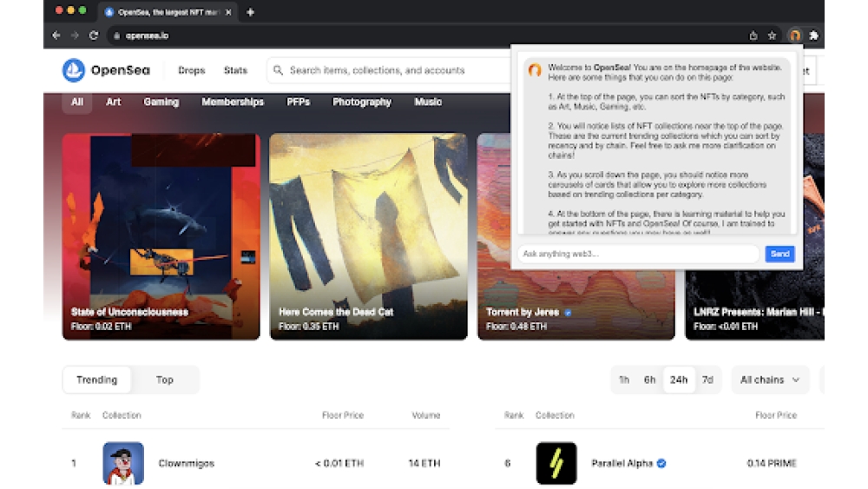Screen dimensions: 868x489
Task: Open the orange chat assistant extension icon
Action: pos(794,36)
